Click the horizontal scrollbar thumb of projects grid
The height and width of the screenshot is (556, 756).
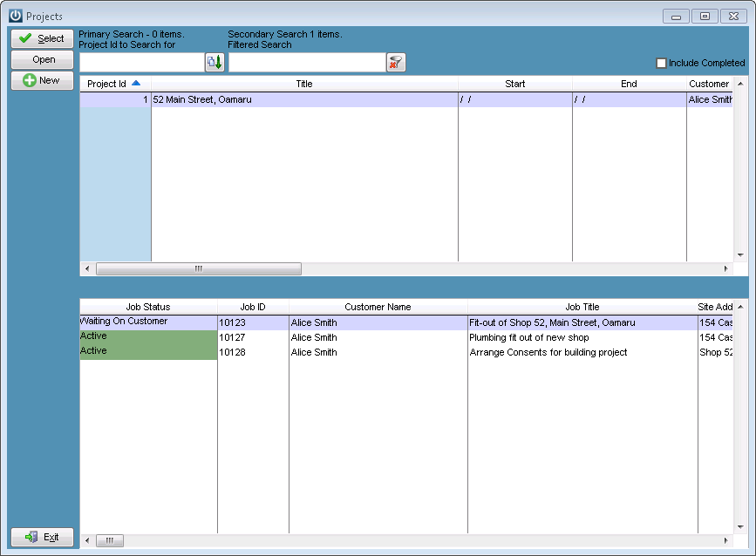pyautogui.click(x=199, y=268)
